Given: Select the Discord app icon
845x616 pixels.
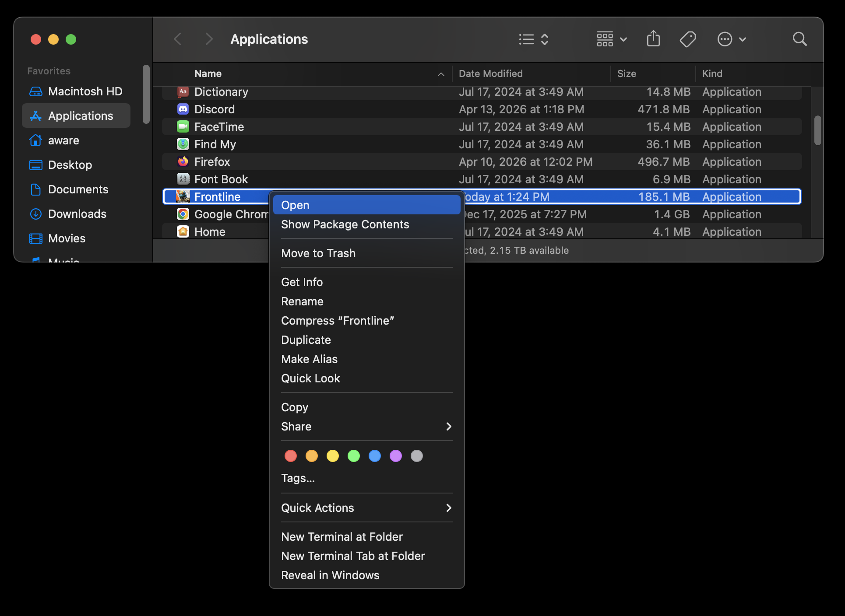Looking at the screenshot, I should (183, 109).
